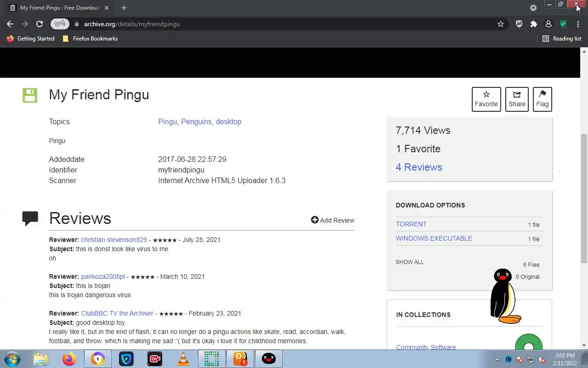Image resolution: width=588 pixels, height=368 pixels.
Task: Open the Pingu topic link
Action: 167,121
